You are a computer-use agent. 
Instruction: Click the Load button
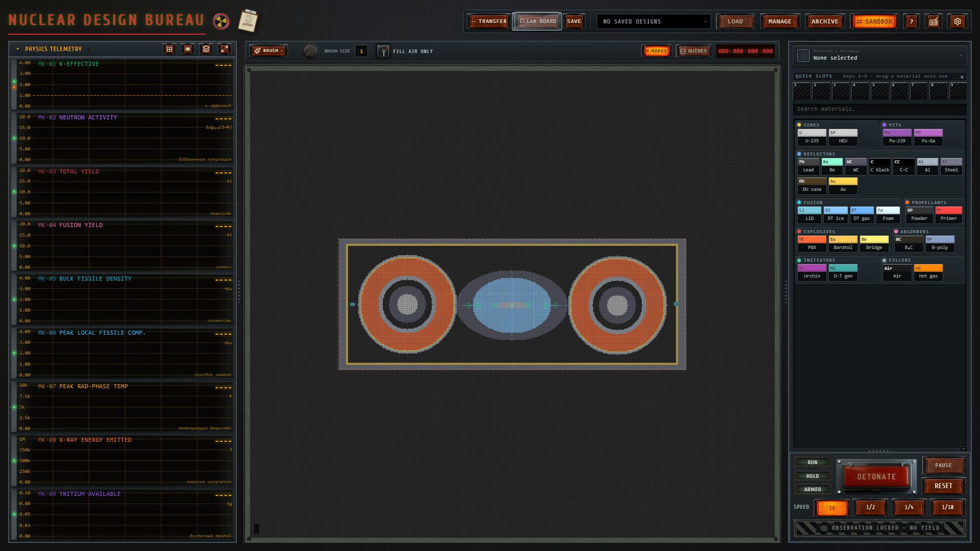coord(735,21)
